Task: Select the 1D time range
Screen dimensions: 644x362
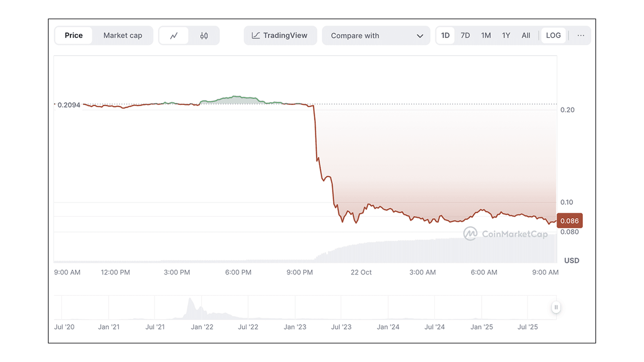Action: [445, 36]
